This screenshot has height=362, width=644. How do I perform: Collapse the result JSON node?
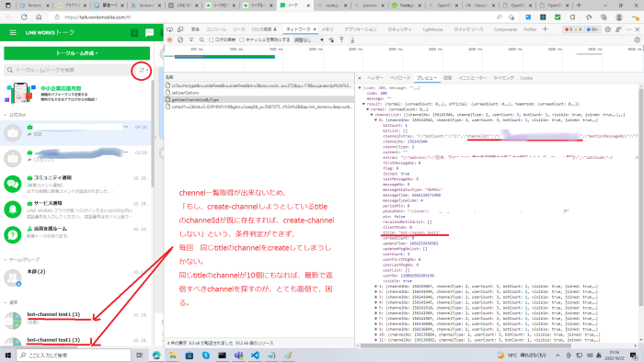[364, 104]
